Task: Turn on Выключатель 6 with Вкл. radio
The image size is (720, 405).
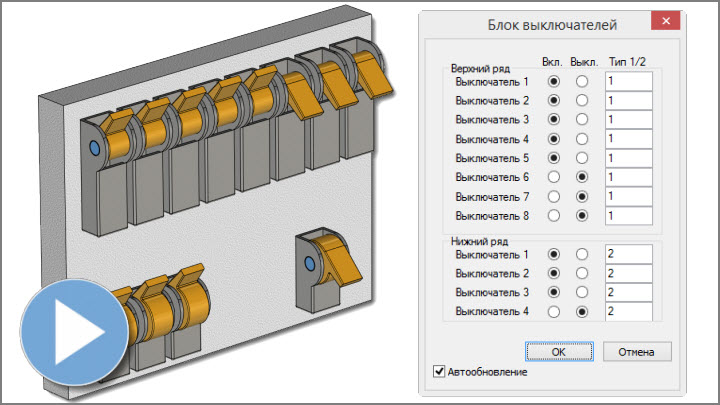Action: (552, 177)
